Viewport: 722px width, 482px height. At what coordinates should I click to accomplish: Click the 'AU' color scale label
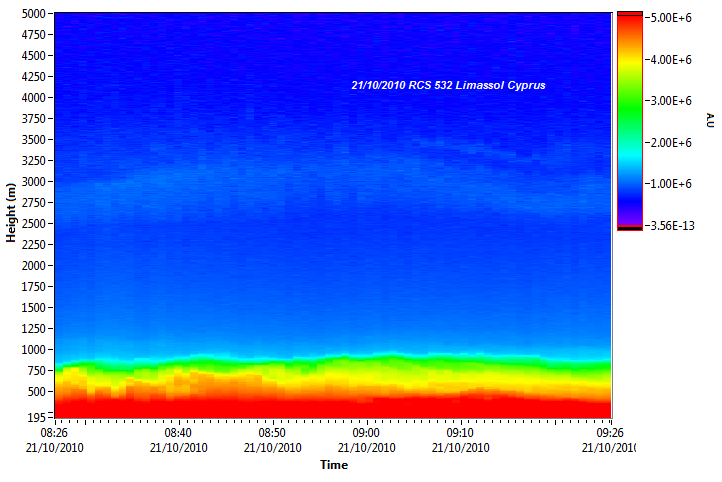click(x=709, y=120)
